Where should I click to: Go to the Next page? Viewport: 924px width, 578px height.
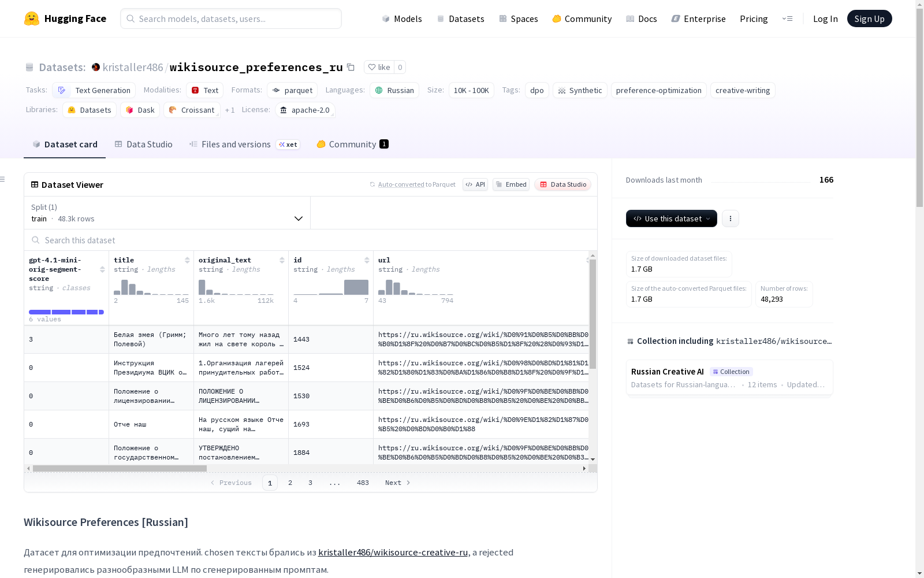398,483
